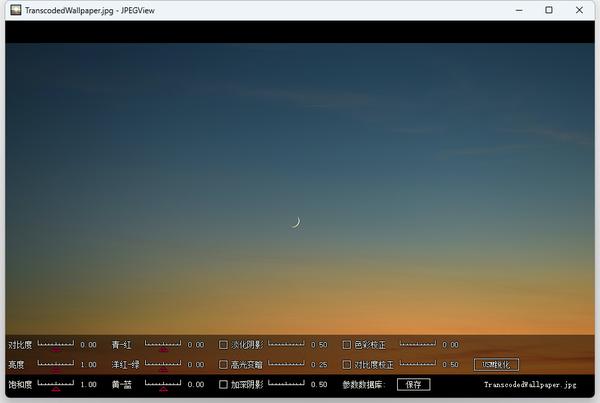
Task: Click the 高光变暗 value 0.25
Action: click(x=319, y=364)
